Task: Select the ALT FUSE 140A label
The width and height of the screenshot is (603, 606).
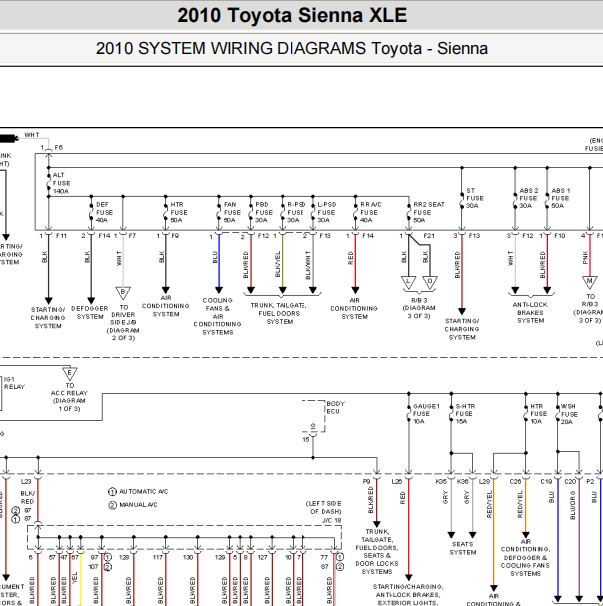Action: pos(61,183)
